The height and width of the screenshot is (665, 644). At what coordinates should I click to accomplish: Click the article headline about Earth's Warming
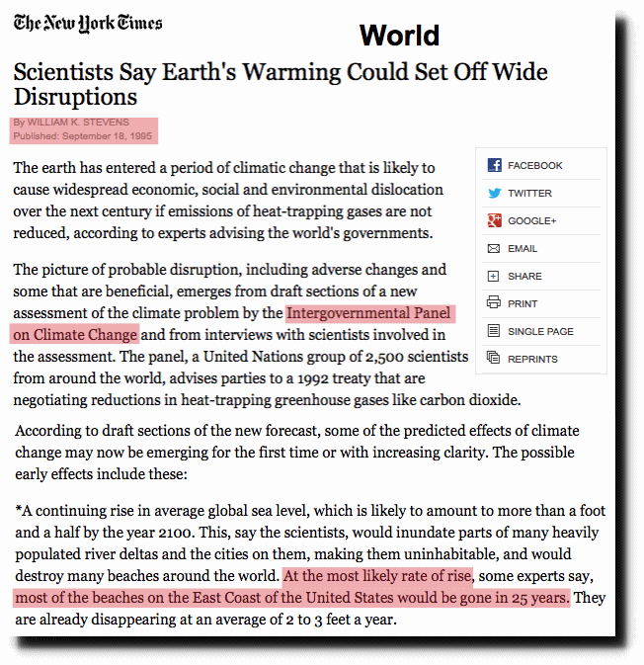coord(281,84)
